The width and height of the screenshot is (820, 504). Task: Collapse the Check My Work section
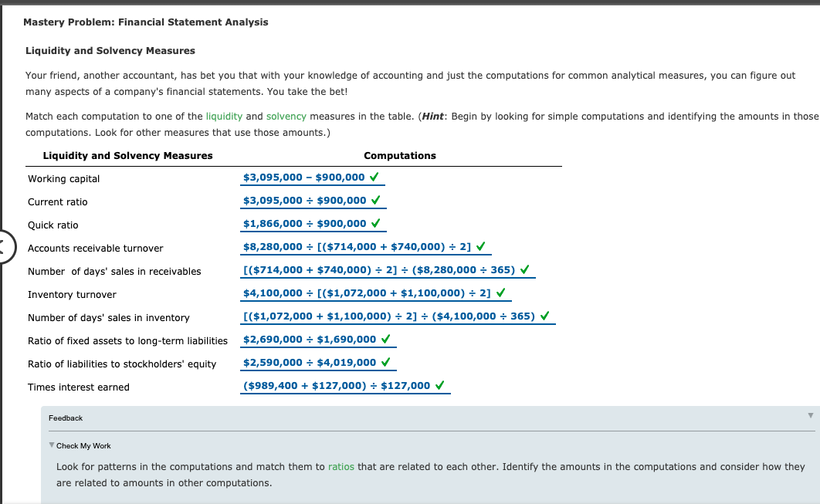click(51, 445)
